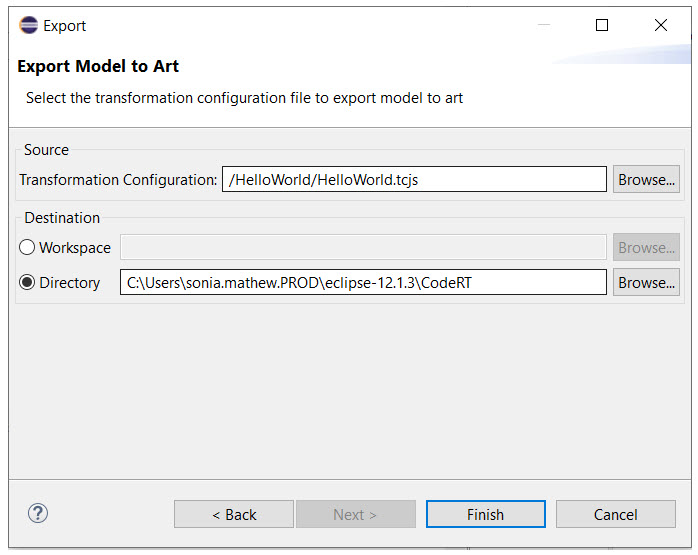Click the Workspace option label text
Image resolution: width=698 pixels, height=555 pixels.
click(75, 248)
